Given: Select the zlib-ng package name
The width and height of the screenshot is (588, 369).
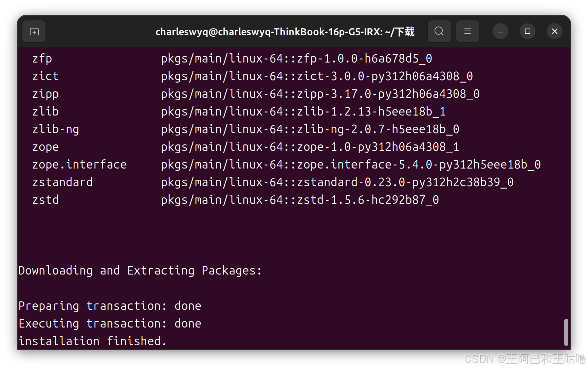Looking at the screenshot, I should pos(55,129).
